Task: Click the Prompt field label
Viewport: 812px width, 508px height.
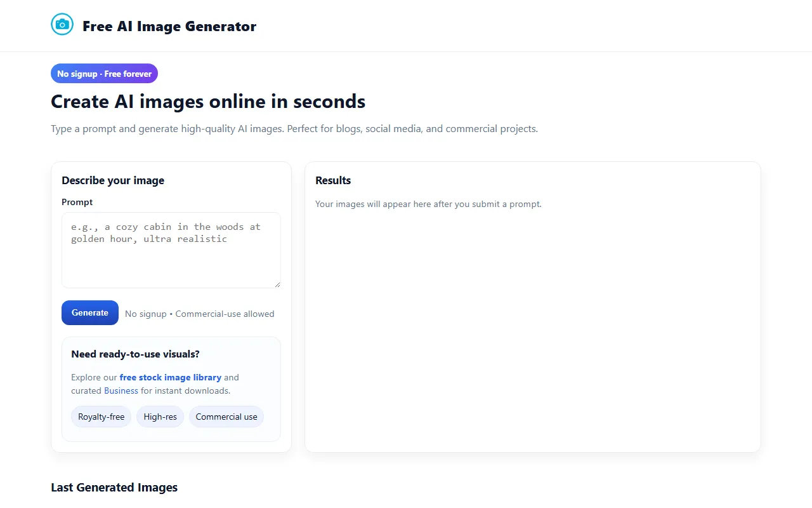Action: coord(77,202)
